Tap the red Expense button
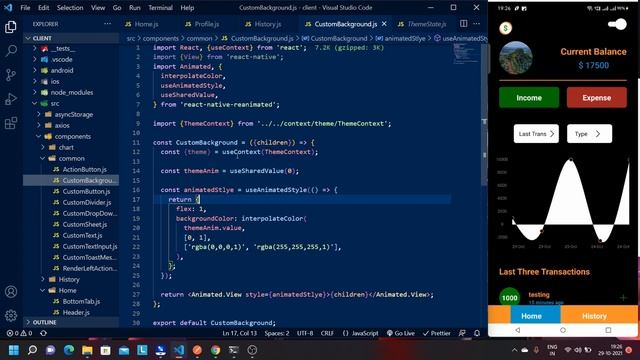 (597, 98)
